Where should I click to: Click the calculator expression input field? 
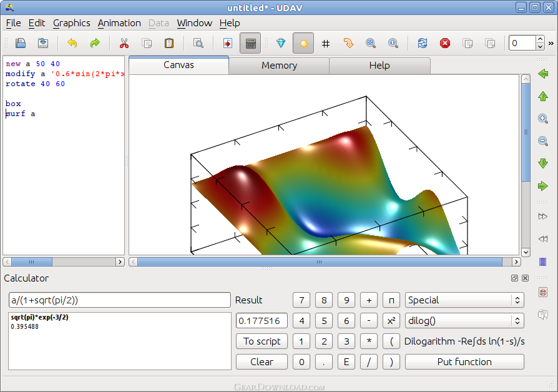click(120, 300)
